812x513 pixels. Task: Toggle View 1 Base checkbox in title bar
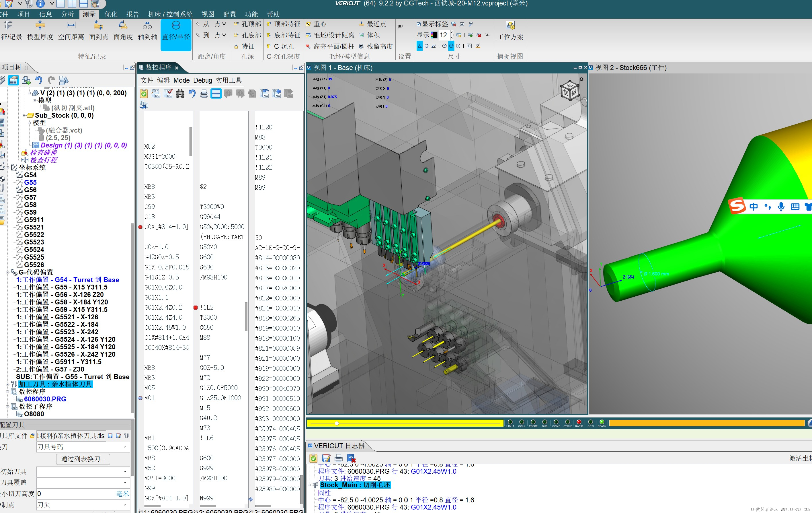[x=309, y=68]
